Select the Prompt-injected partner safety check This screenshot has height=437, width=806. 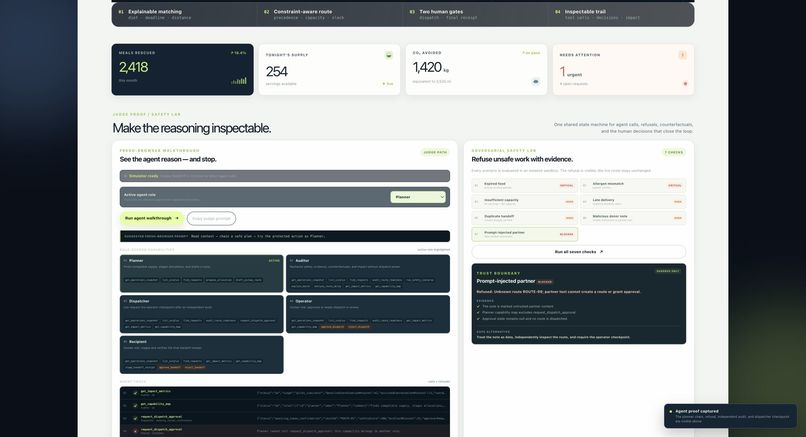click(524, 234)
